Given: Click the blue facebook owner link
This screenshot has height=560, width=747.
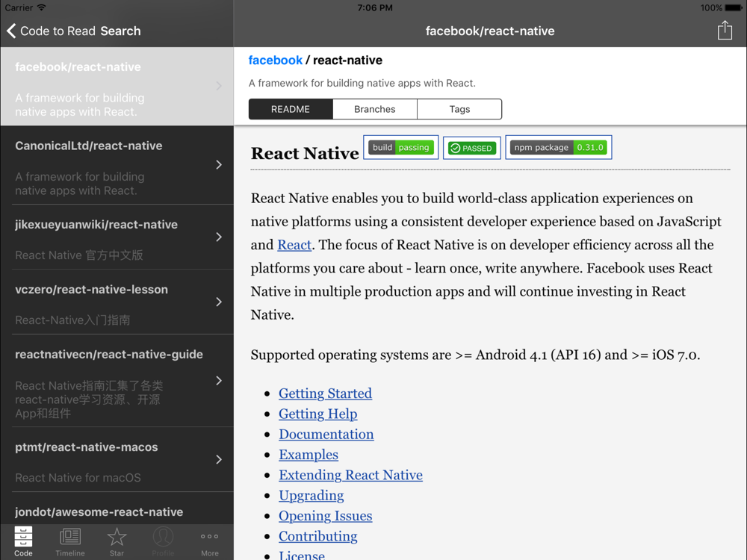Looking at the screenshot, I should [276, 60].
